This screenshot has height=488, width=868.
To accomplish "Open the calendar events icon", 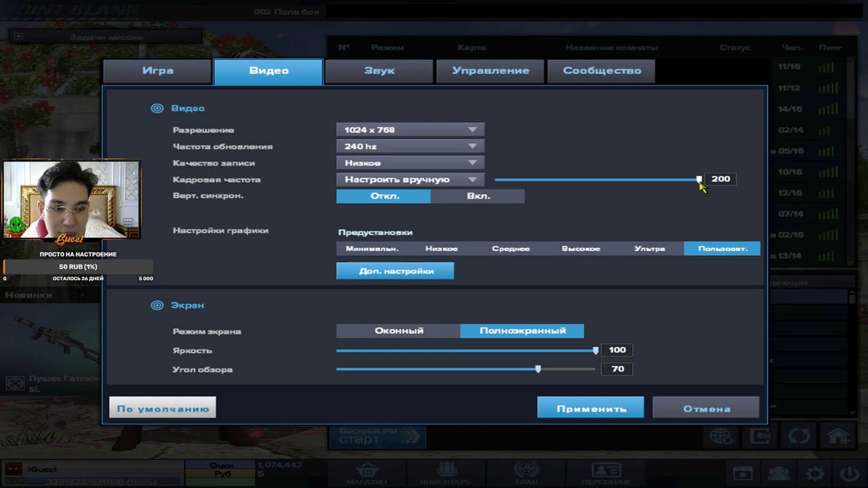I will pyautogui.click(x=743, y=474).
